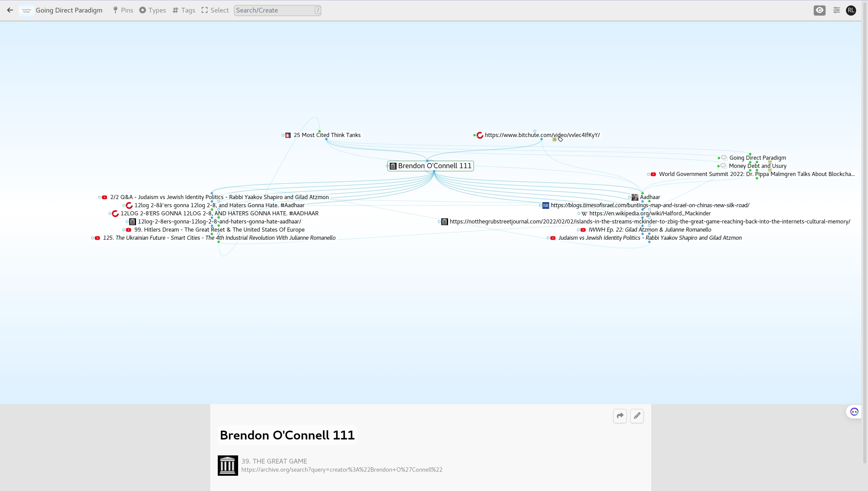
Task: Select the Brendon O'Connell 111 node
Action: [x=435, y=166]
